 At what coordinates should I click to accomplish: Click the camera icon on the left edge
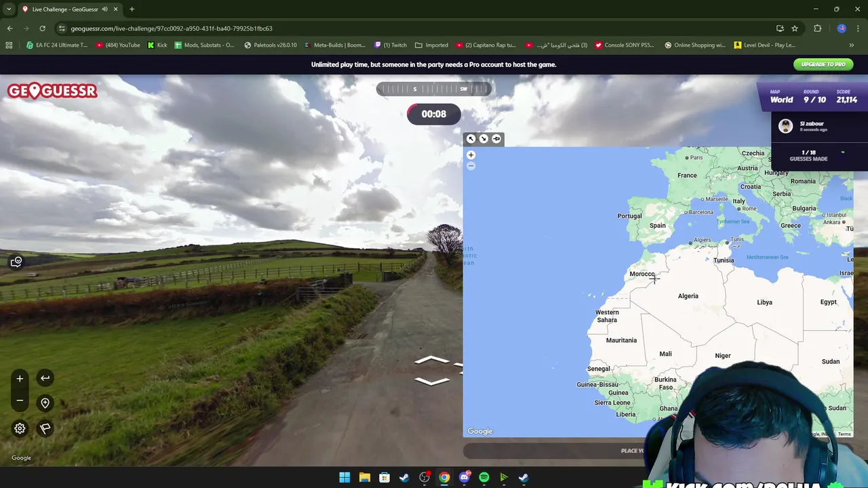16,262
